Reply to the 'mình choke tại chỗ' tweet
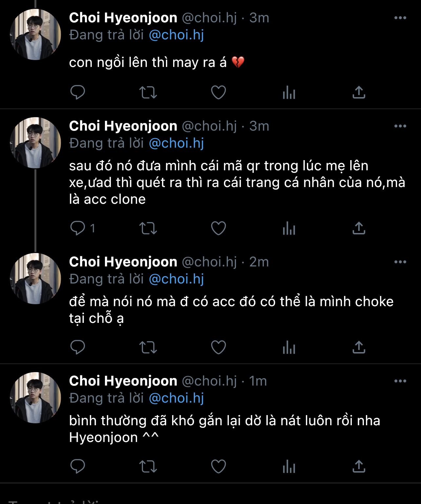 pos(78,347)
